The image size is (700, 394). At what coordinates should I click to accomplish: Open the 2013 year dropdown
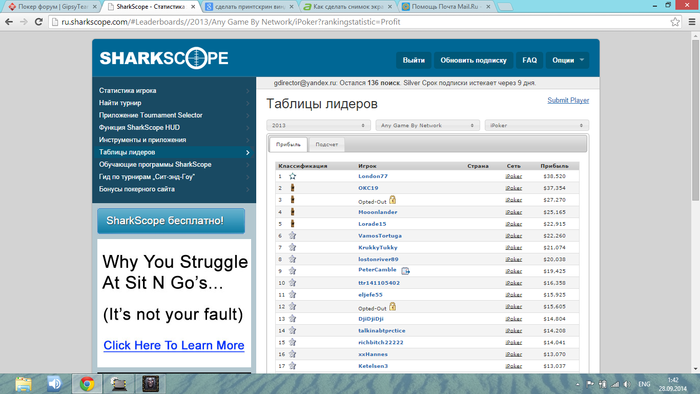(317, 125)
